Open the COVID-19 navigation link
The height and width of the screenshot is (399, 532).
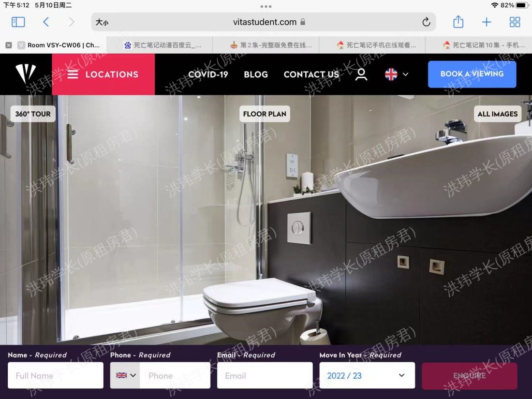[208, 74]
